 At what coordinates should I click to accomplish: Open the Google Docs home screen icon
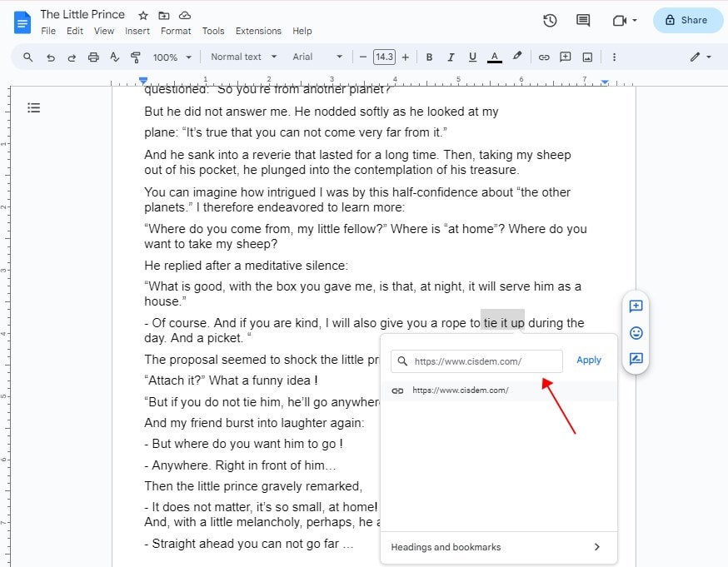click(x=22, y=22)
